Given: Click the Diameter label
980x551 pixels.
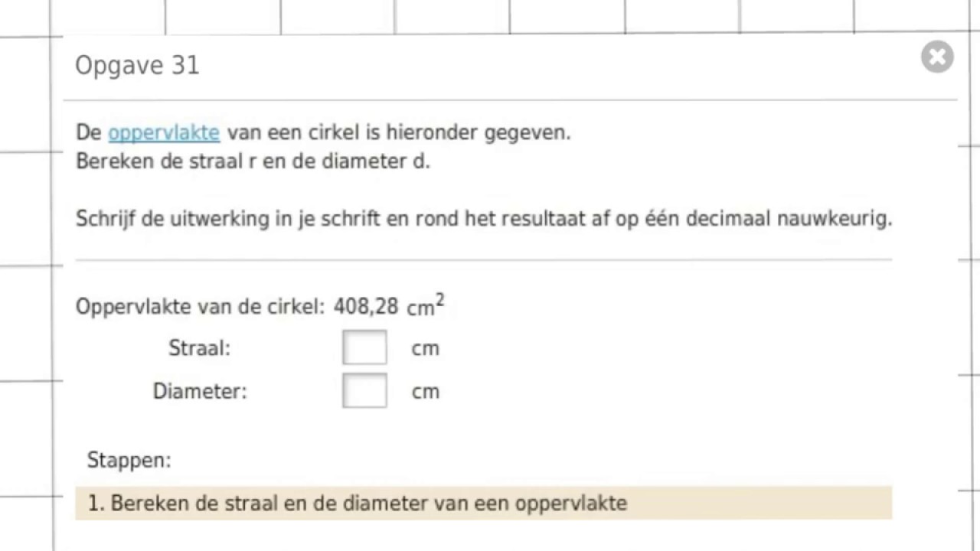Looking at the screenshot, I should (200, 391).
